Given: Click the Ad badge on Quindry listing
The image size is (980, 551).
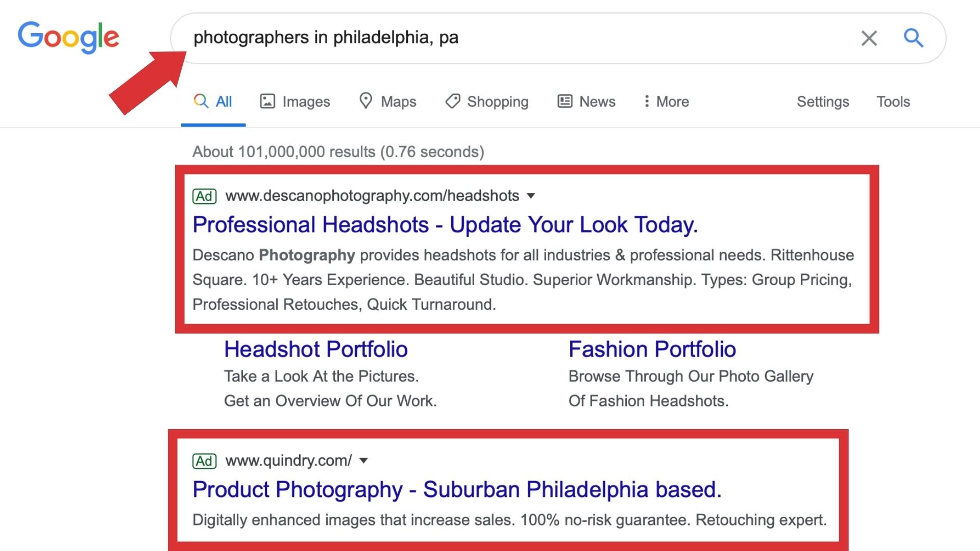Looking at the screenshot, I should pyautogui.click(x=204, y=461).
